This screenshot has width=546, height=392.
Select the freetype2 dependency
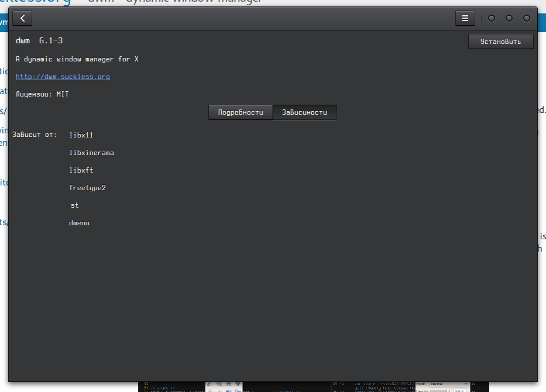(x=87, y=188)
